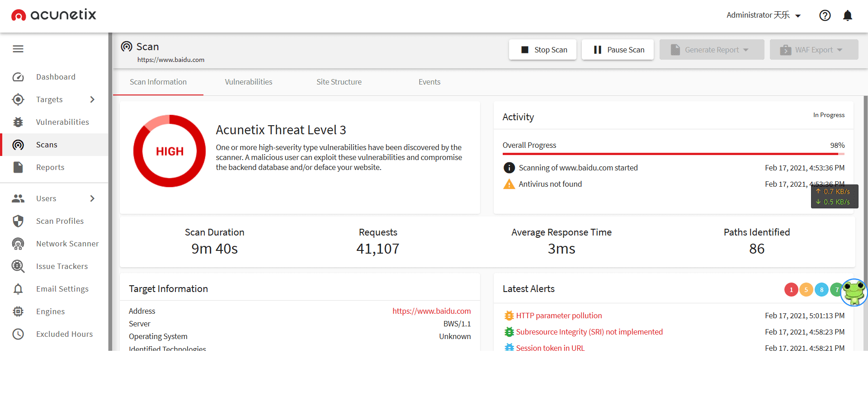Click the orange bug icon for HTTP parameter pollution
Image resolution: width=868 pixels, height=396 pixels.
(509, 316)
